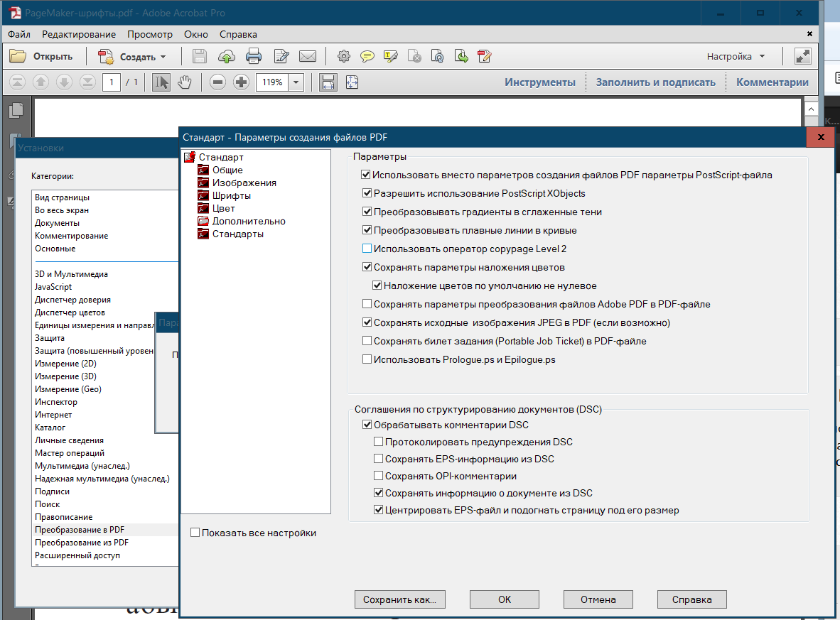Viewport: 840px width, 620px height.
Task: Click the fit one full page icon
Action: (x=352, y=82)
